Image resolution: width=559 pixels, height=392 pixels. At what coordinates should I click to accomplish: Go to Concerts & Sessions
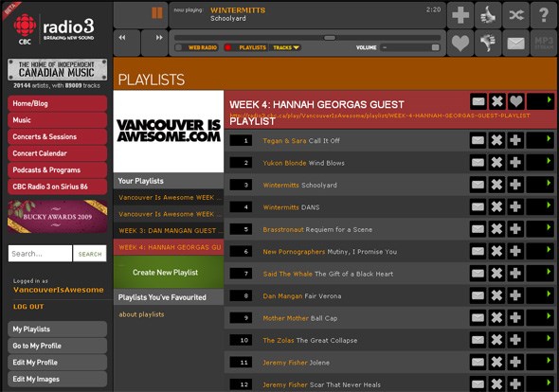[x=58, y=136]
